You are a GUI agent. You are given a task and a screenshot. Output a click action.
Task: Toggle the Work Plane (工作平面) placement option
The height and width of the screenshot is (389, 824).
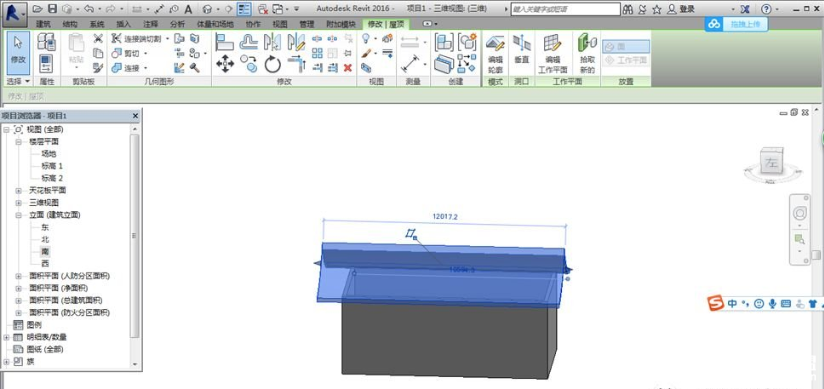[625, 60]
